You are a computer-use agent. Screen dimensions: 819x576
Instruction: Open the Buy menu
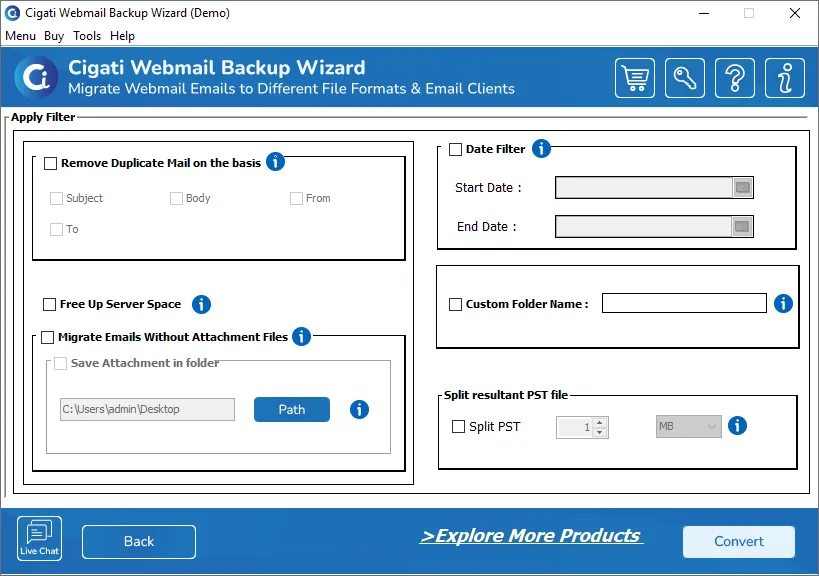pyautogui.click(x=54, y=36)
